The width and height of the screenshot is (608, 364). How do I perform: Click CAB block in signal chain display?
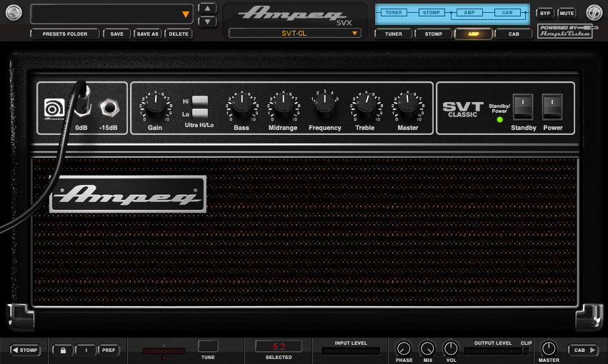[507, 13]
